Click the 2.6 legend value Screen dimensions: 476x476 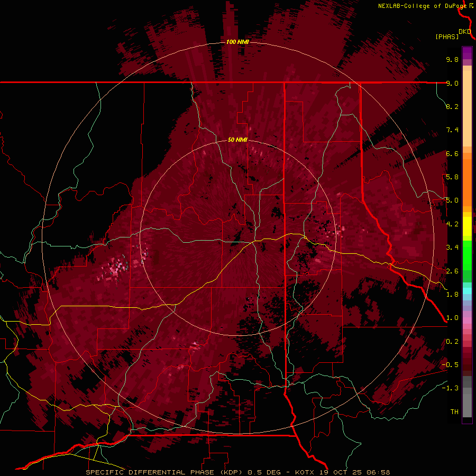pos(452,271)
